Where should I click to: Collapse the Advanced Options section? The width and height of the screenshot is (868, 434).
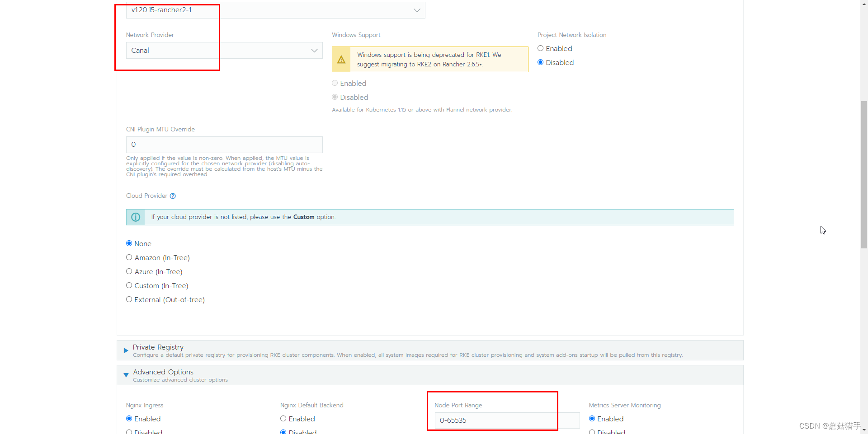[x=430, y=375]
